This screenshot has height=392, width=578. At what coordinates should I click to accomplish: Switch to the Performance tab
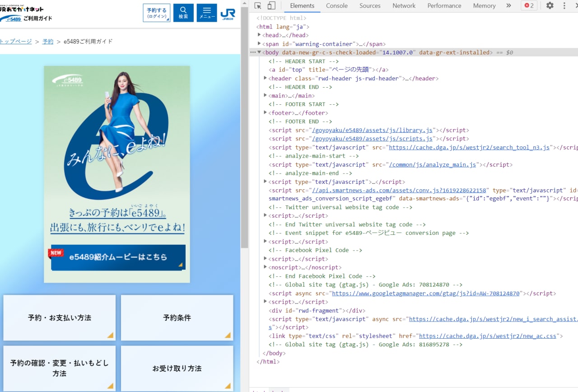444,6
